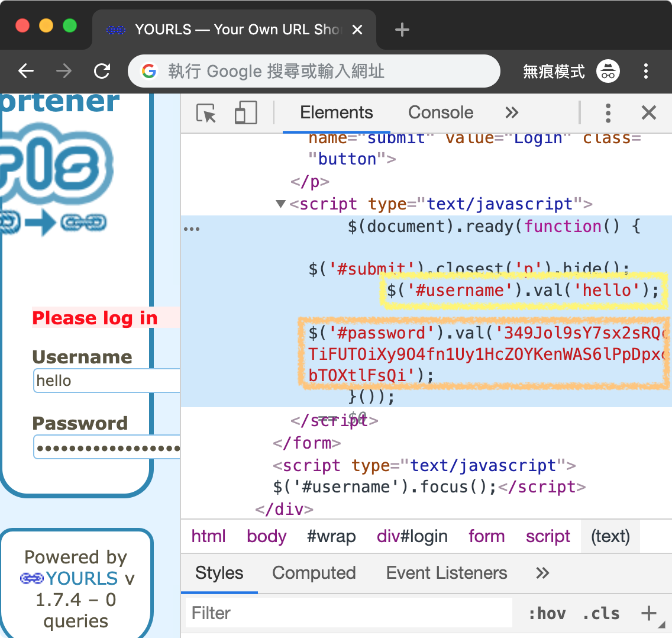The width and height of the screenshot is (672, 638).
Task: Switch to the Elements panel
Action: point(336,113)
